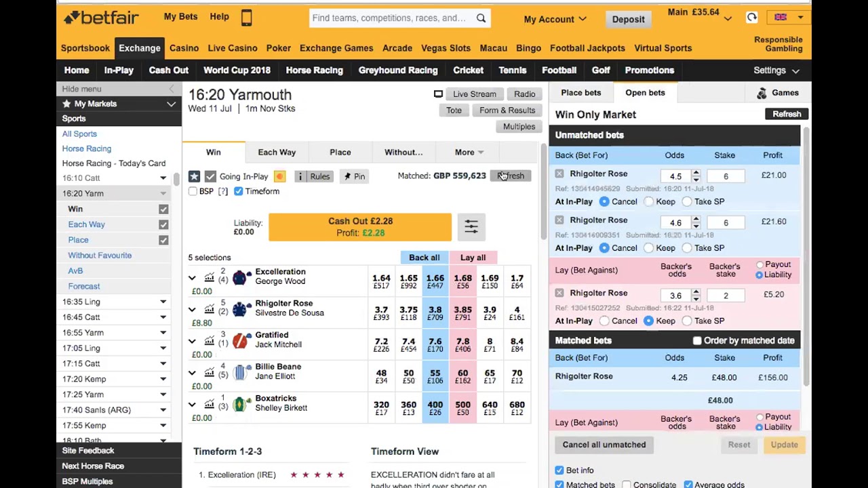
Task: Click the orange in-play indicator icon
Action: tap(279, 176)
